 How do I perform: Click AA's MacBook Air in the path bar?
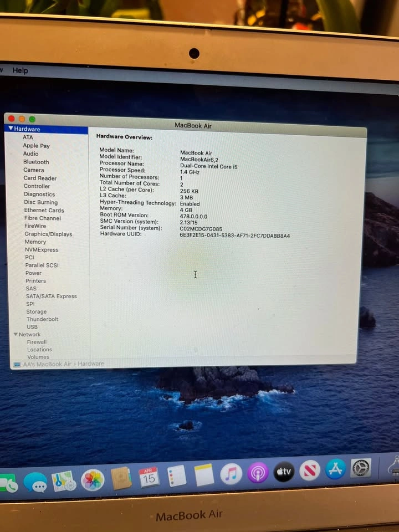point(47,365)
